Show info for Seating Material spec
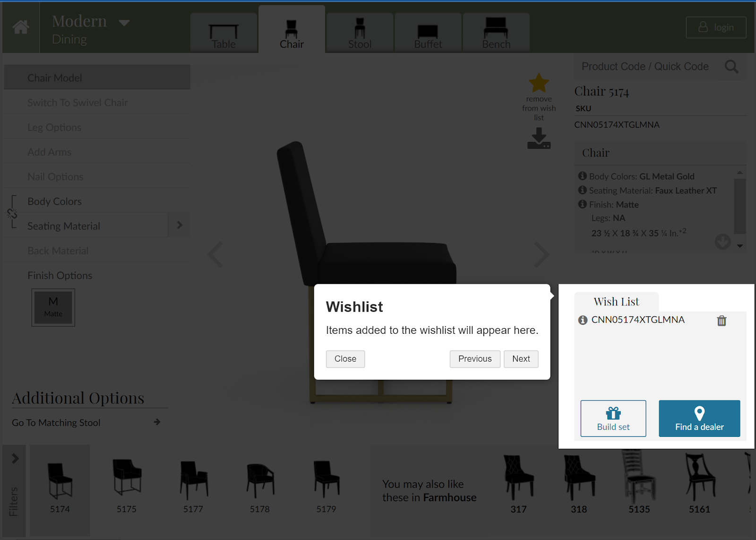 click(x=583, y=190)
